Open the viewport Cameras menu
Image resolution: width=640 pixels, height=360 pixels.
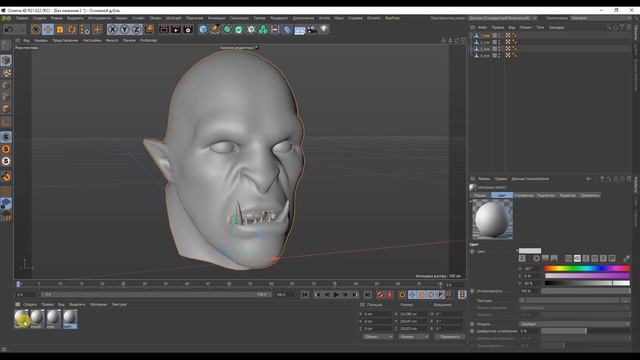(x=40, y=40)
